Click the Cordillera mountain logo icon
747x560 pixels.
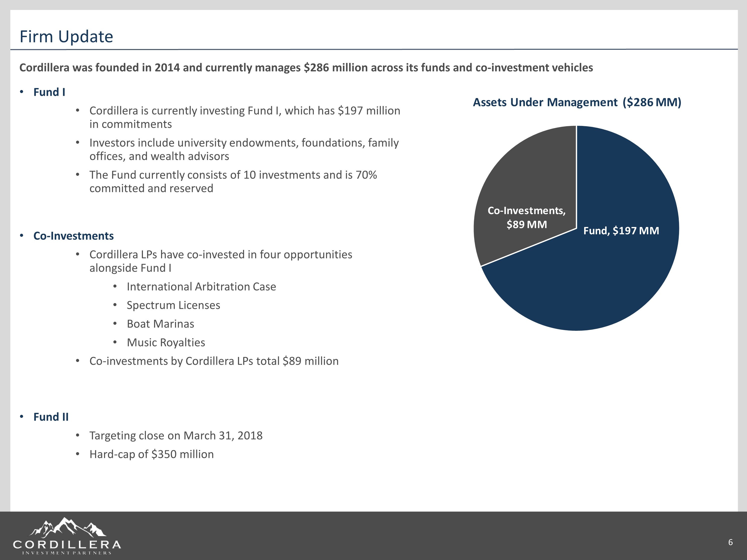point(68,527)
